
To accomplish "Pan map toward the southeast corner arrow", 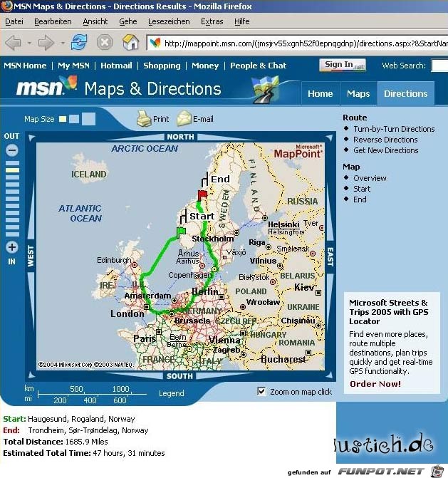I will [329, 375].
